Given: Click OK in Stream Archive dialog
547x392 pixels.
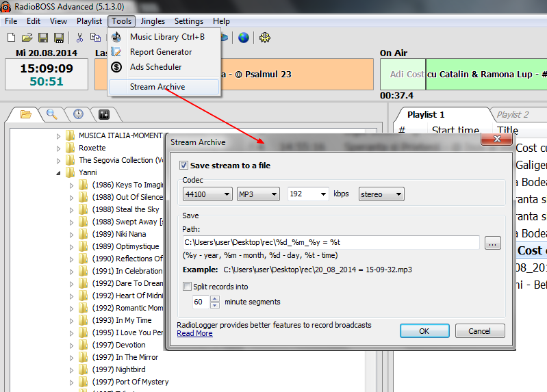Looking at the screenshot, I should tap(424, 331).
